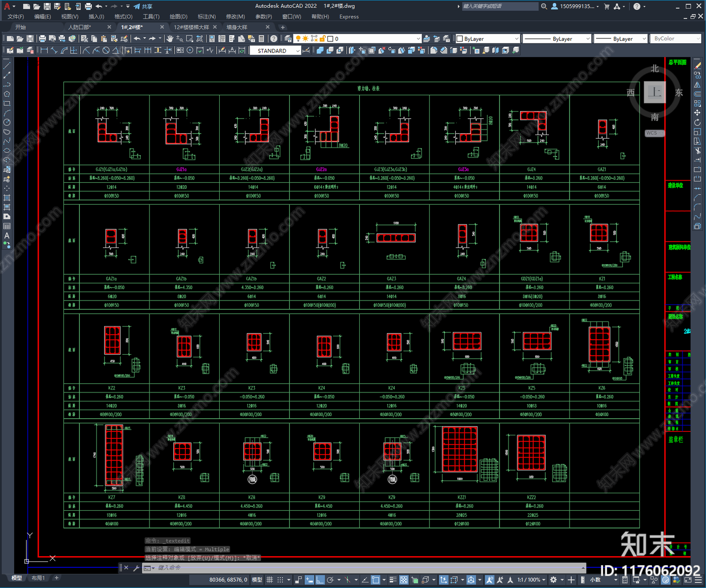Click the new drawing plus tab button
The image size is (706, 588).
tap(283, 27)
